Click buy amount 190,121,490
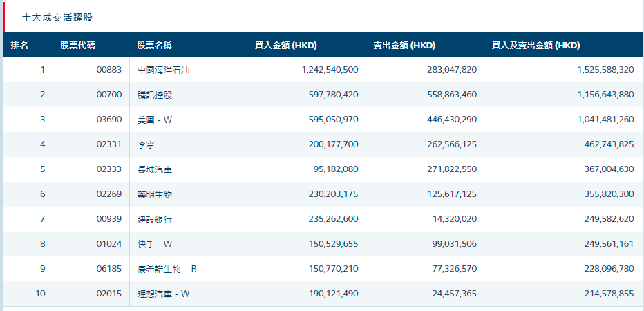 [334, 294]
